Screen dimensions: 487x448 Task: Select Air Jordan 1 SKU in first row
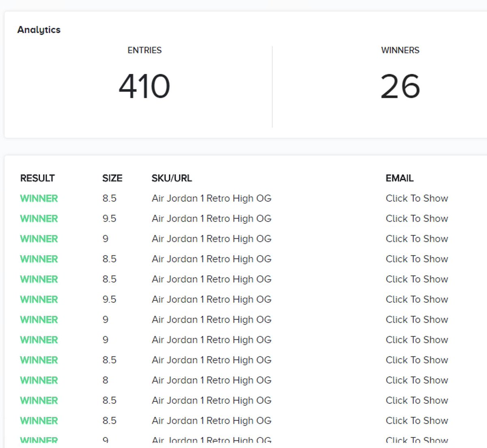[211, 198]
